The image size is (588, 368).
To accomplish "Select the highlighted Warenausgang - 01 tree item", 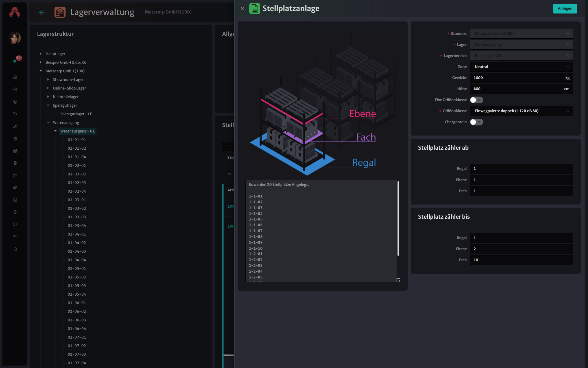I will 77,131.
